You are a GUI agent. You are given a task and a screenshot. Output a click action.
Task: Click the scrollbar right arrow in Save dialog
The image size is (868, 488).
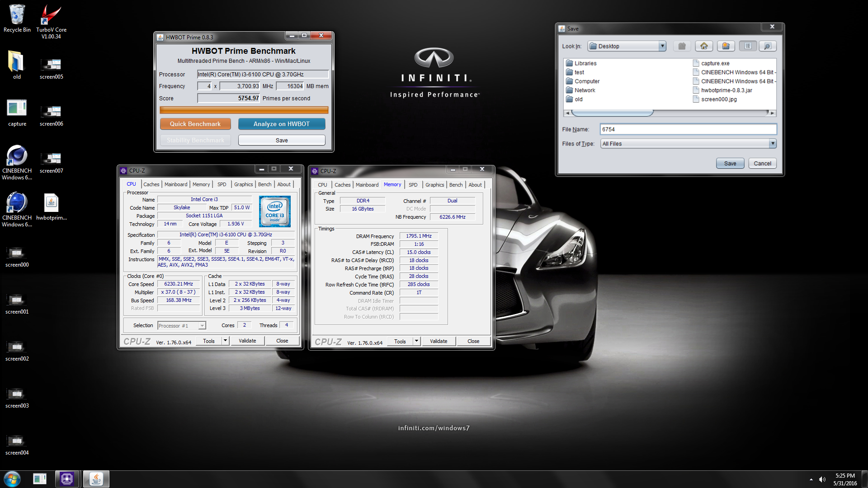coord(772,113)
